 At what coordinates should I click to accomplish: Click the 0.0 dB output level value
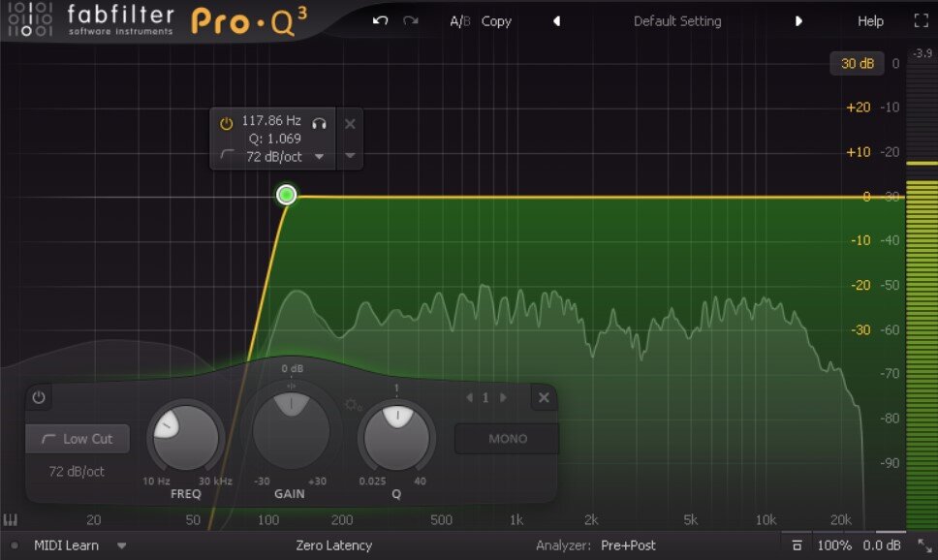coord(882,545)
